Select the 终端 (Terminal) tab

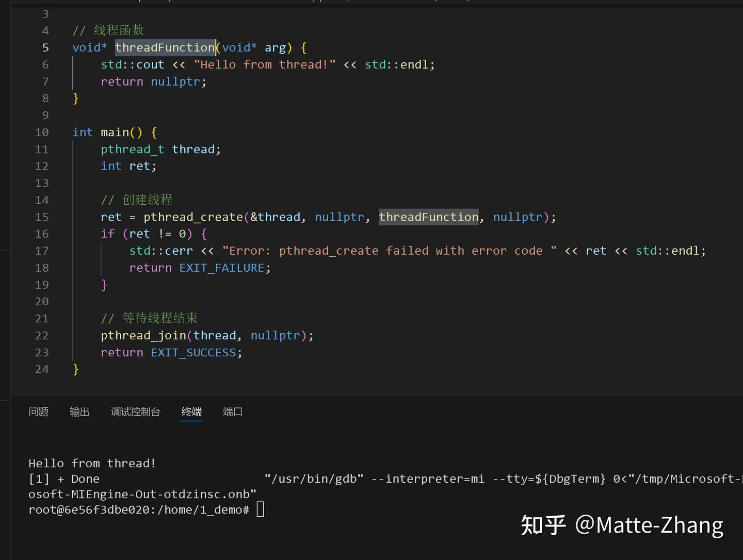coord(191,411)
